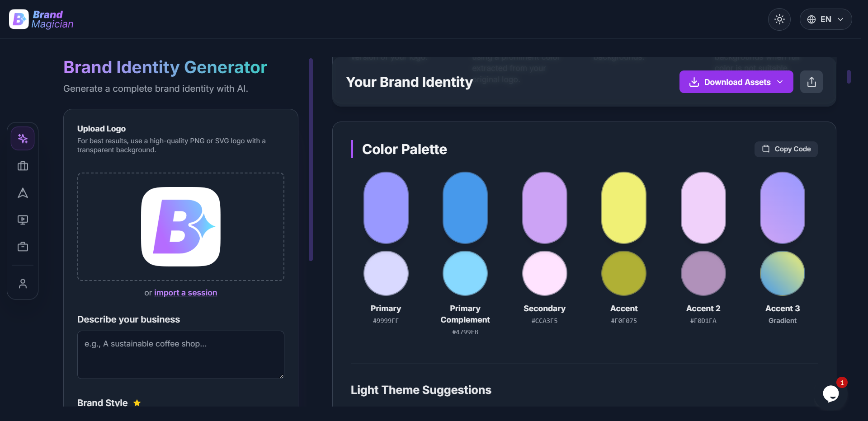Click the Brand Magician logo
The height and width of the screenshot is (421, 868).
(41, 19)
